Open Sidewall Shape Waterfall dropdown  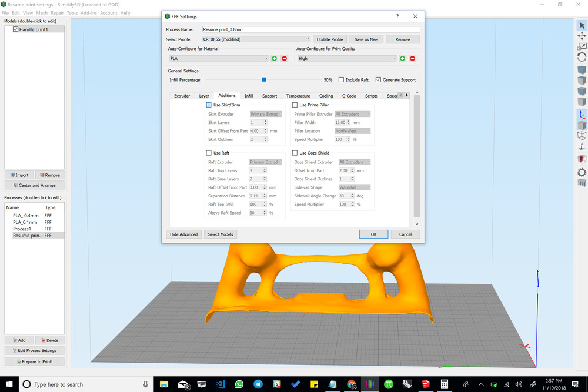[x=355, y=187]
